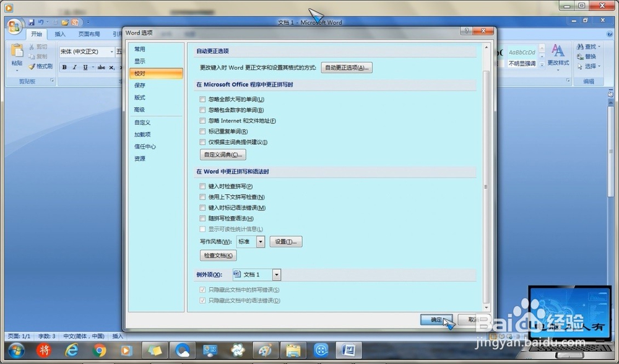
Task: Open the 查找 dropdown arrow
Action: click(599, 46)
